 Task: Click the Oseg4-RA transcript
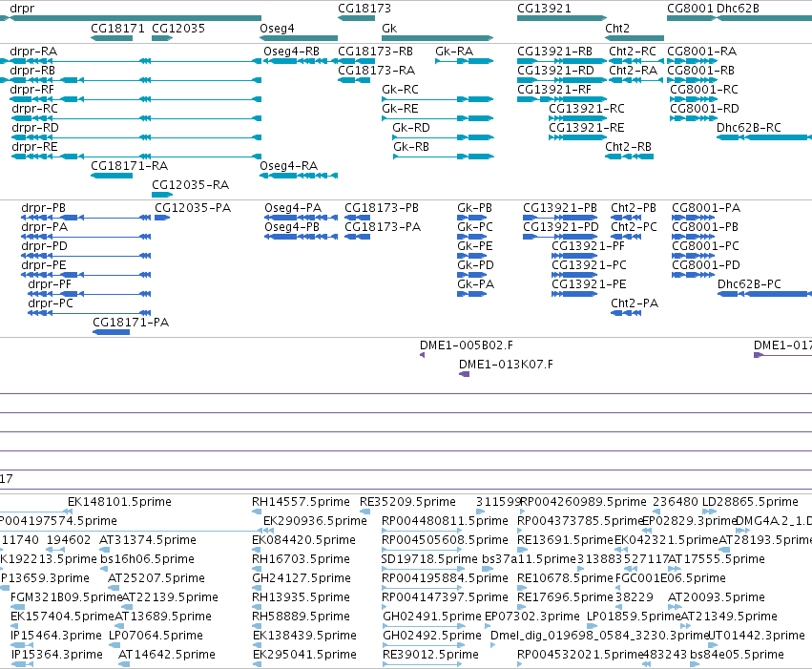click(x=288, y=167)
